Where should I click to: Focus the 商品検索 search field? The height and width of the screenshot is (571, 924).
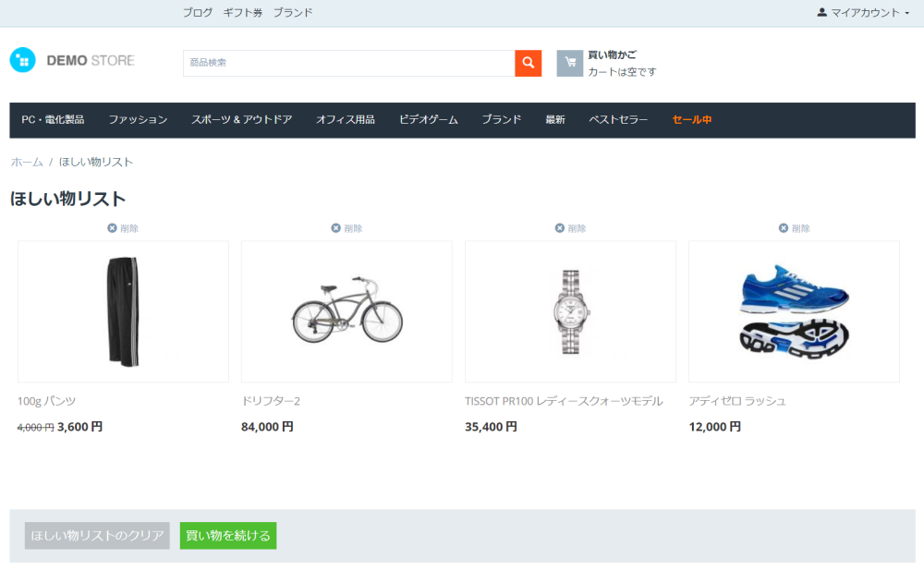tap(349, 63)
